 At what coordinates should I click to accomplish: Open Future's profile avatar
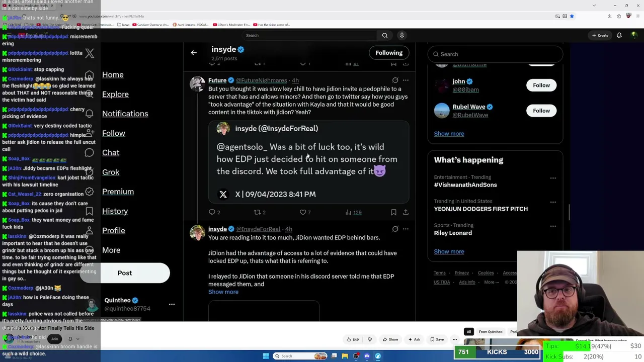[x=197, y=84]
